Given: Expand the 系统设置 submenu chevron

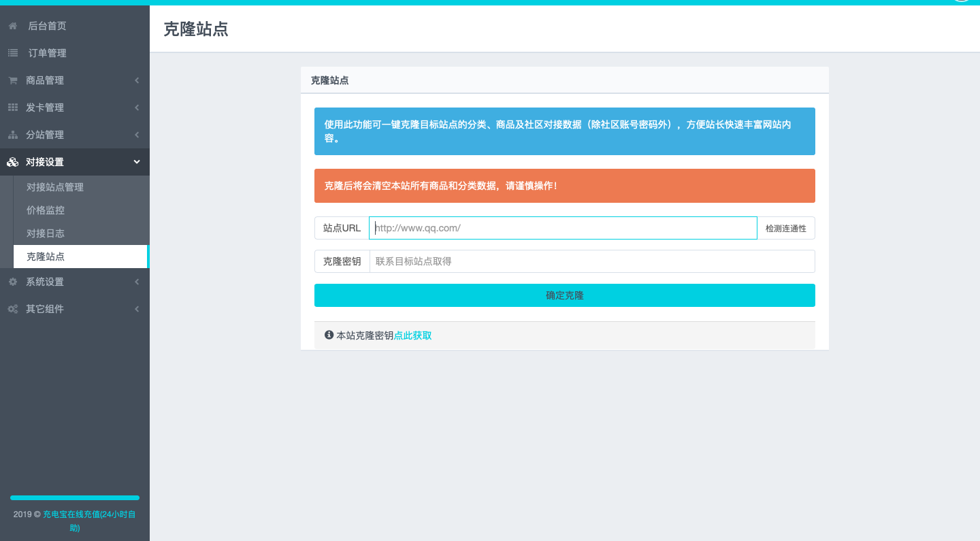Looking at the screenshot, I should click(137, 282).
